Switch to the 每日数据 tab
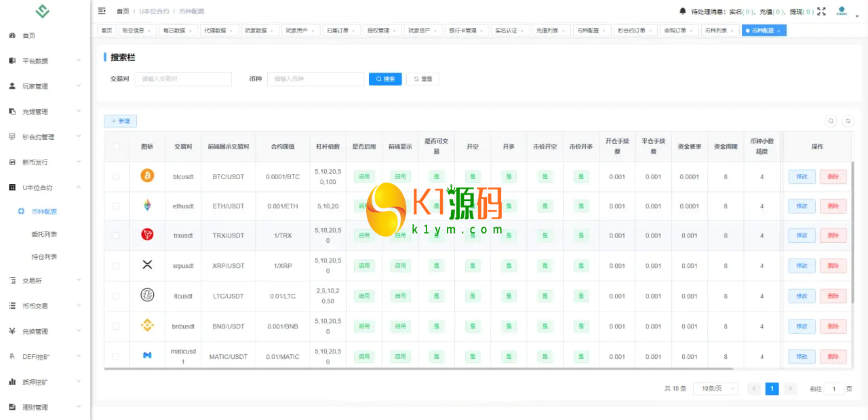868x420 pixels. (178, 31)
